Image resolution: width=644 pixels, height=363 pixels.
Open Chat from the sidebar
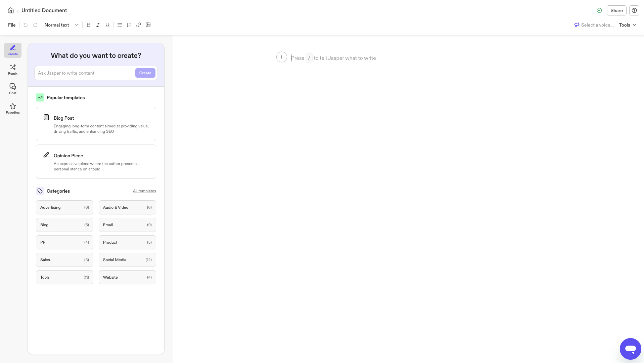(x=12, y=88)
